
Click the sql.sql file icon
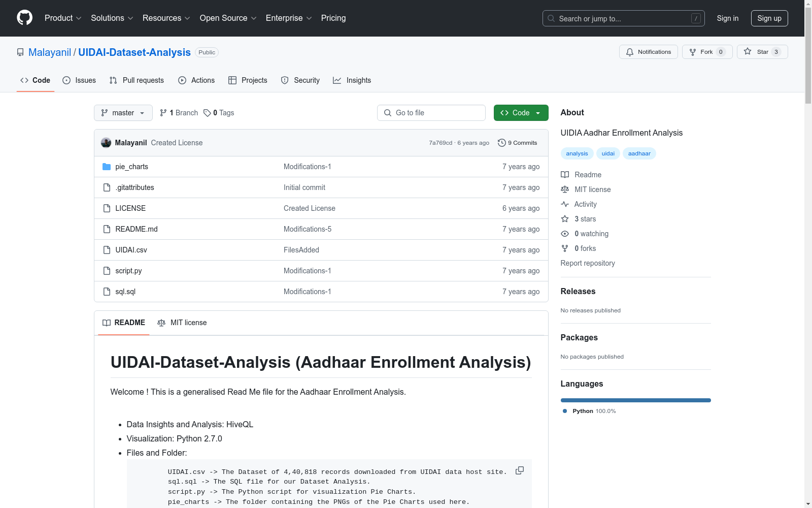click(x=107, y=292)
